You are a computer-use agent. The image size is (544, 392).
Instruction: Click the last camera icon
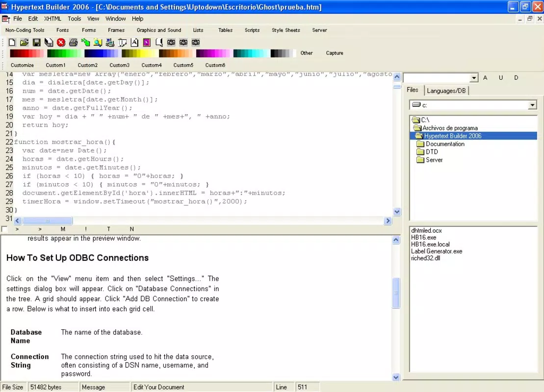tap(196, 42)
